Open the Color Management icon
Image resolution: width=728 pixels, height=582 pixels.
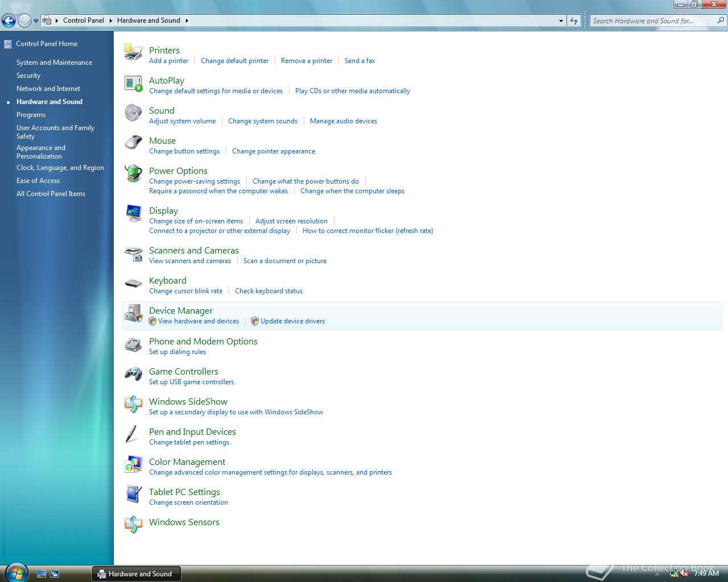coord(133,464)
